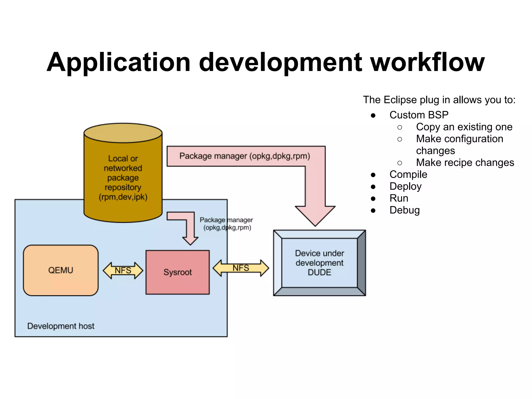Select the Development host label
The height and width of the screenshot is (399, 532).
click(x=61, y=326)
